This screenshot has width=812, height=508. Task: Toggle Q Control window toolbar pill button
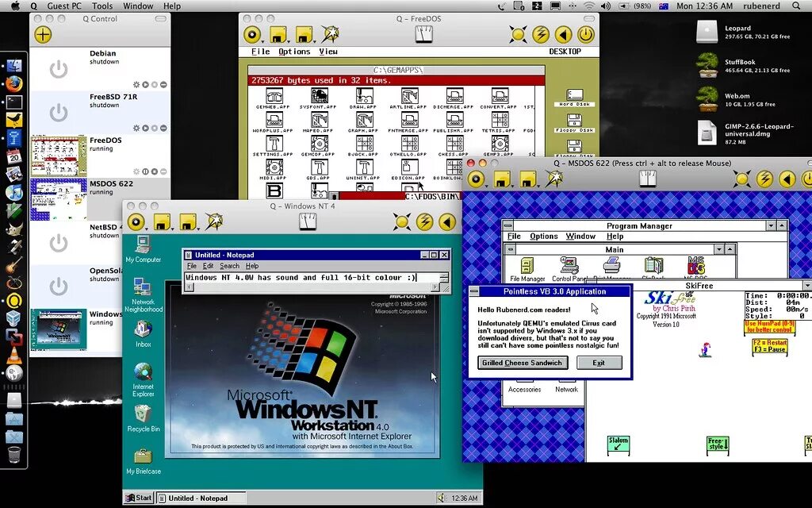click(x=160, y=19)
